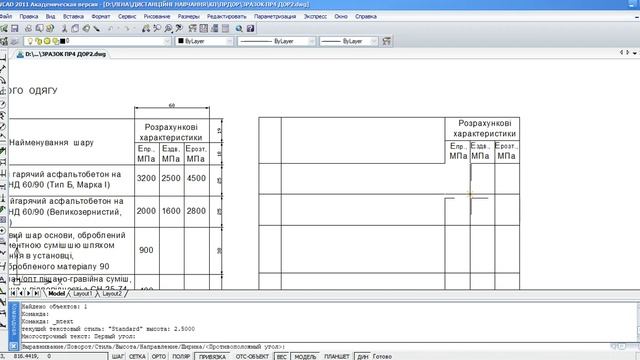Click the Cut scissors icon
This screenshot has width=640, height=360.
tap(64, 29)
